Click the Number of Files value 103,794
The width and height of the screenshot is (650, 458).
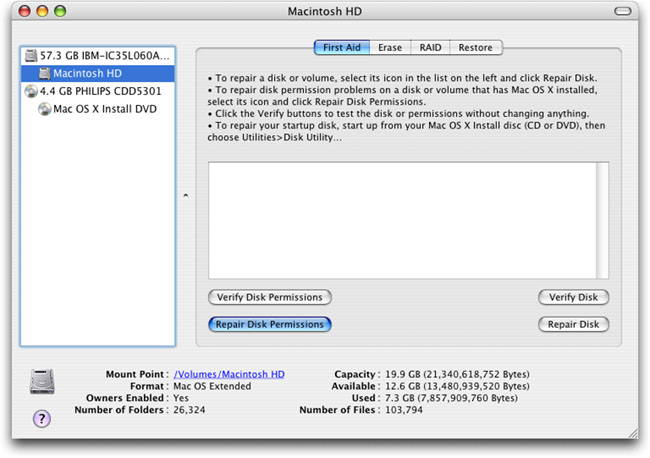(404, 410)
